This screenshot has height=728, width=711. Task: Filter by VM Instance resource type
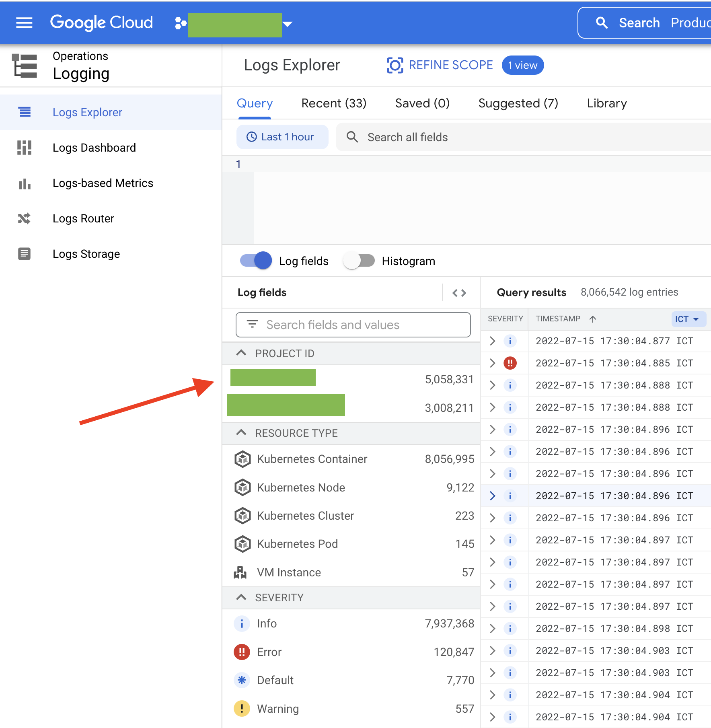click(x=351, y=572)
